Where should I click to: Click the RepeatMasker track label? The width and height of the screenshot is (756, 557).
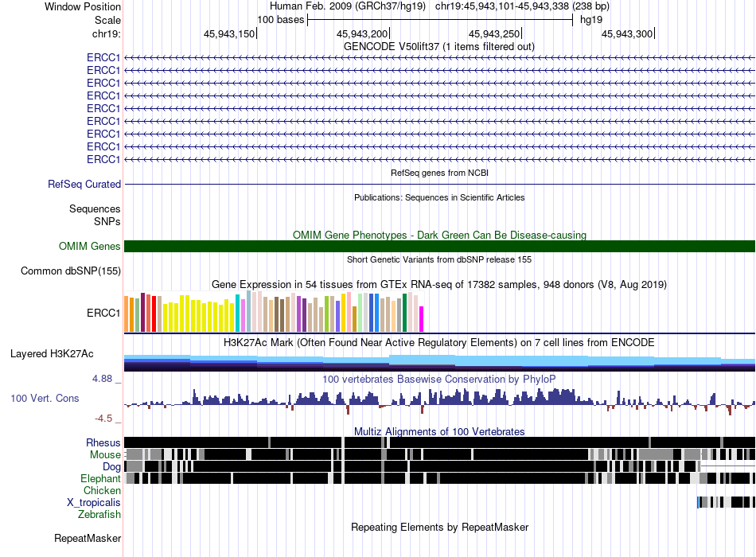point(88,538)
